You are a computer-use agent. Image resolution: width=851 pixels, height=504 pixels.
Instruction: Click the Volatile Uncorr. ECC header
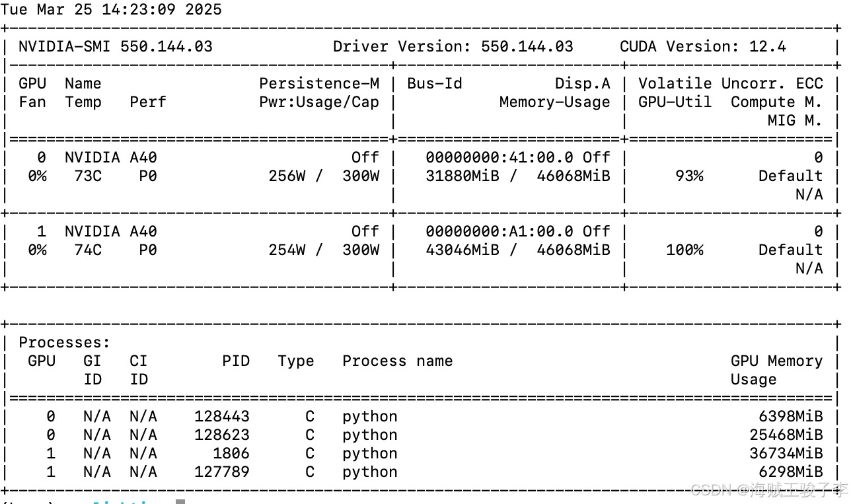(x=731, y=84)
